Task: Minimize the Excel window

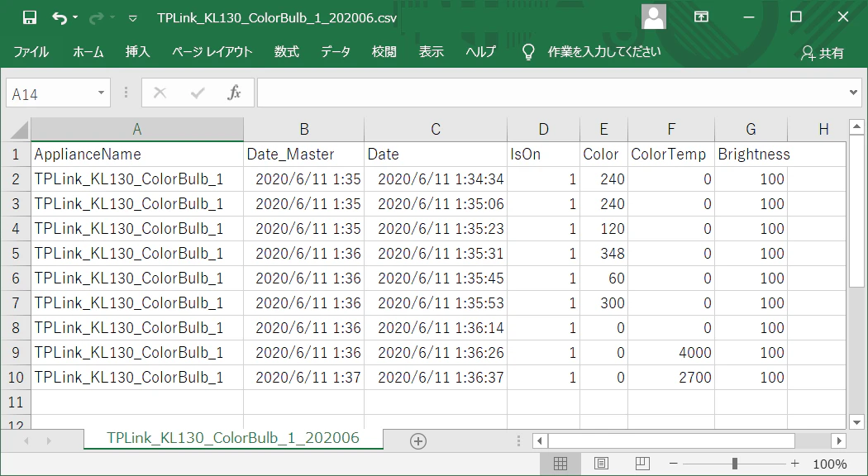Action: pos(750,17)
